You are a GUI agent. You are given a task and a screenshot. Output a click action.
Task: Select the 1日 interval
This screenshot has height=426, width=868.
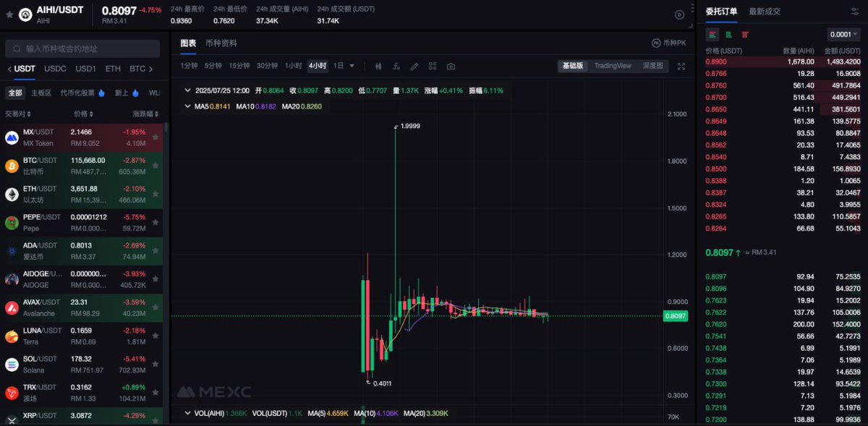339,66
